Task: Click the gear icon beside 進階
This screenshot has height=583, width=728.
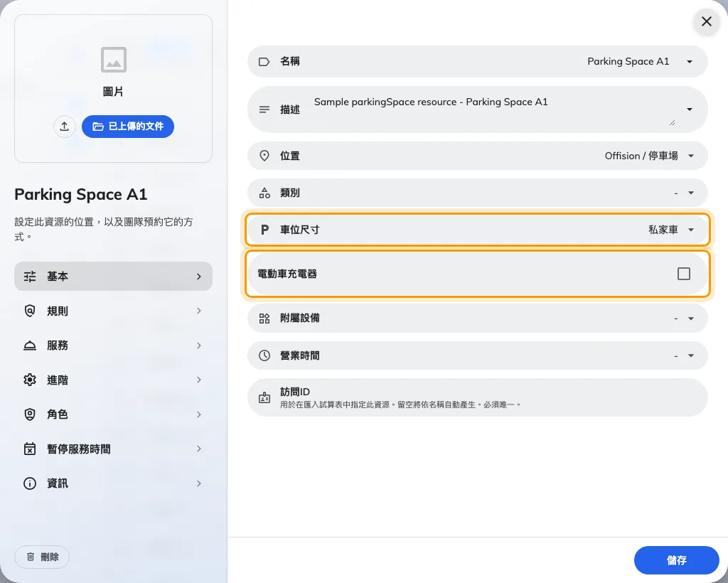Action: pyautogui.click(x=30, y=380)
